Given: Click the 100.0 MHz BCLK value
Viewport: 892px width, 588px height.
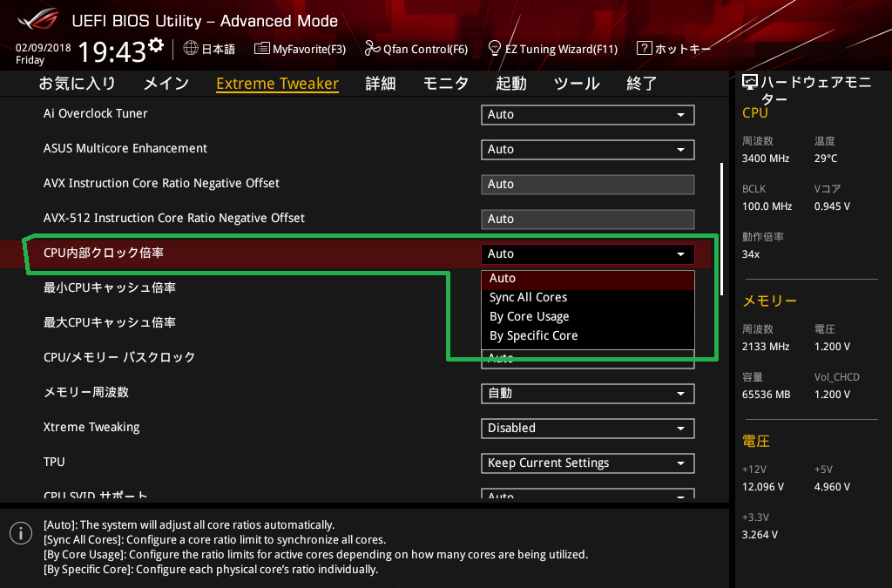Looking at the screenshot, I should [767, 206].
